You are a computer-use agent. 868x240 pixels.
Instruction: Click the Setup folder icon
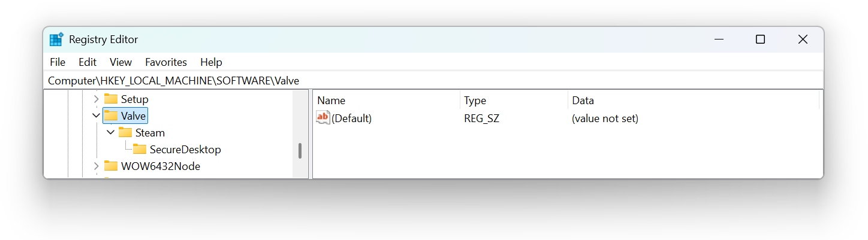coord(111,99)
